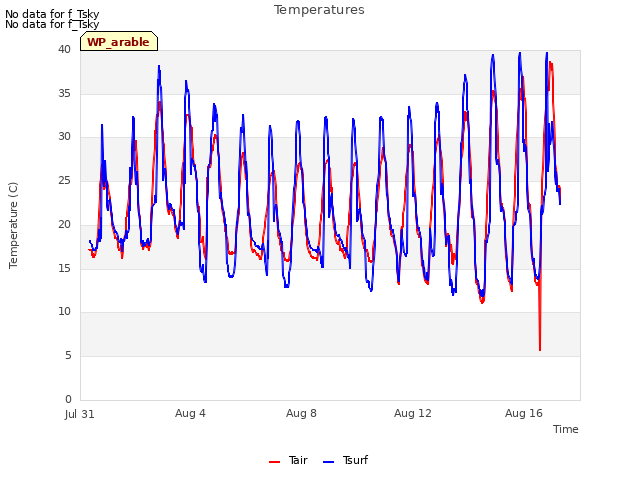
Task: Click the 25 y-axis value
Action: pos(64,180)
